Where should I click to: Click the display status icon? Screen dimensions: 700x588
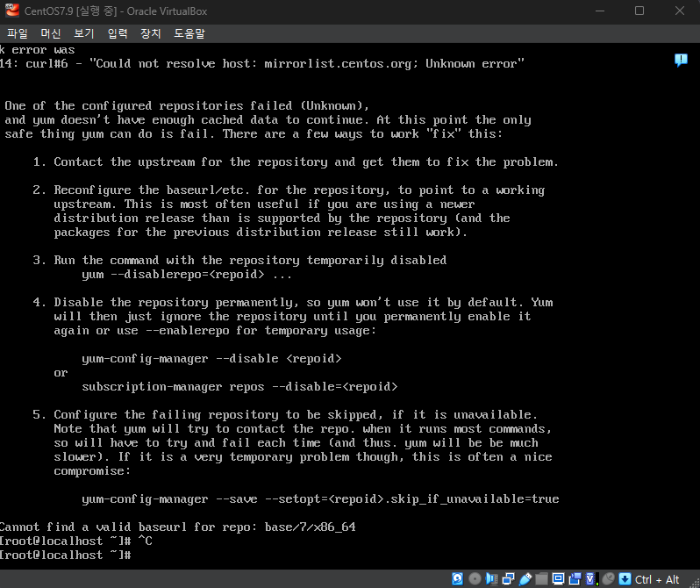pos(558,579)
